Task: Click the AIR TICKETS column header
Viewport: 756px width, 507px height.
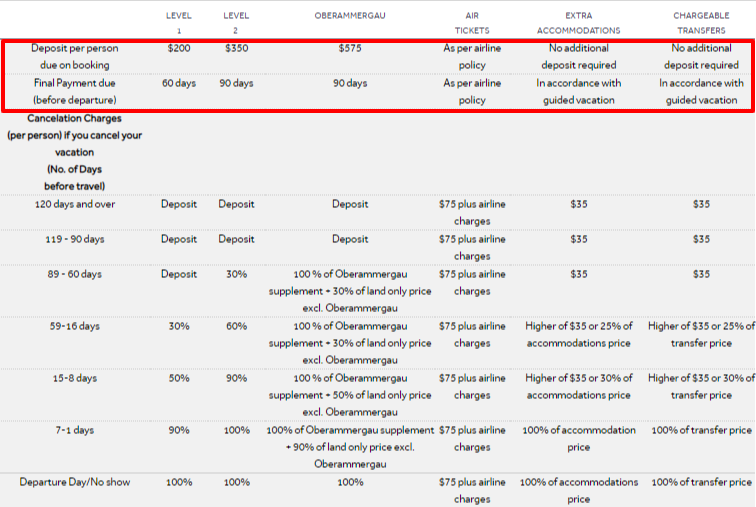Action: [472, 23]
